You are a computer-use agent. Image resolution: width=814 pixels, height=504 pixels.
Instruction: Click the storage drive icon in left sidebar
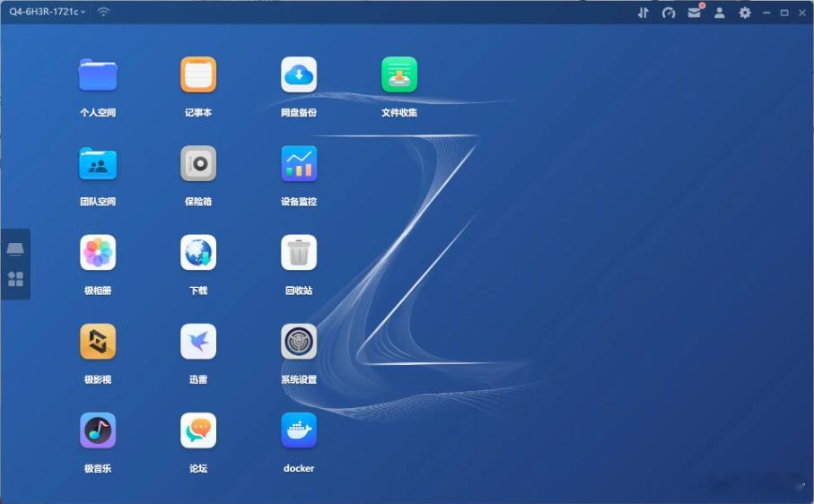(15, 249)
